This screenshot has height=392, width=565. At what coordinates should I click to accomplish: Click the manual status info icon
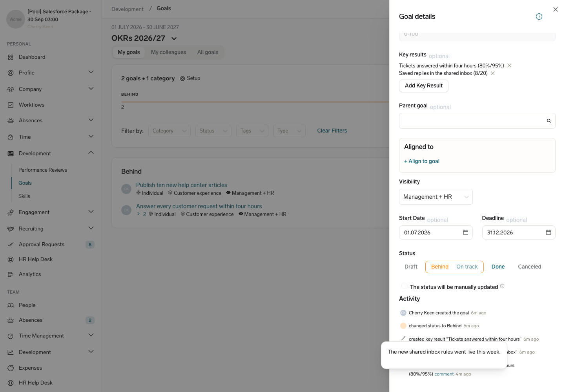point(502,286)
